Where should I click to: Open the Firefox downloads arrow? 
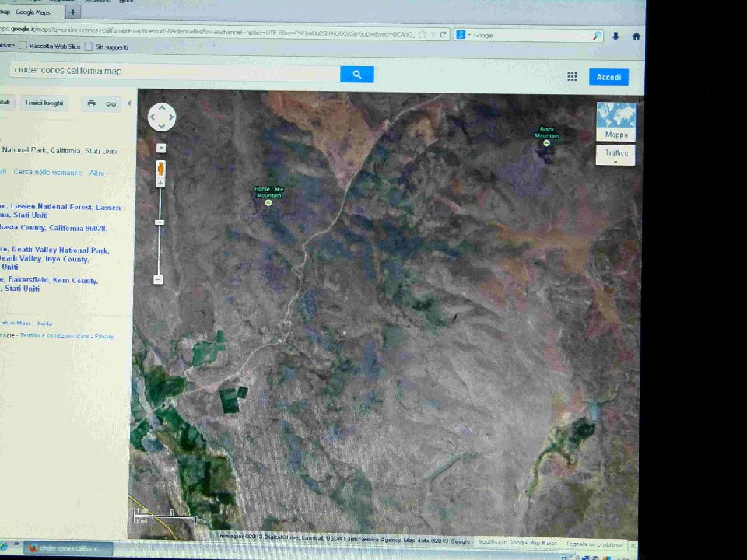point(615,36)
